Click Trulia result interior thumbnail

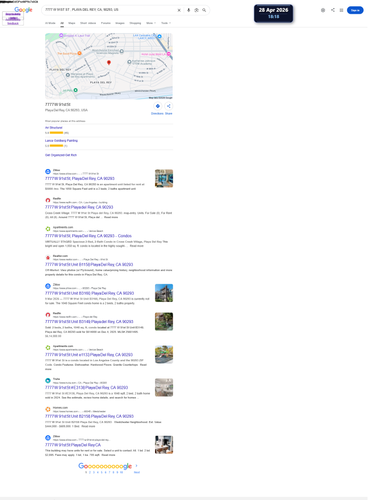pos(164,387)
